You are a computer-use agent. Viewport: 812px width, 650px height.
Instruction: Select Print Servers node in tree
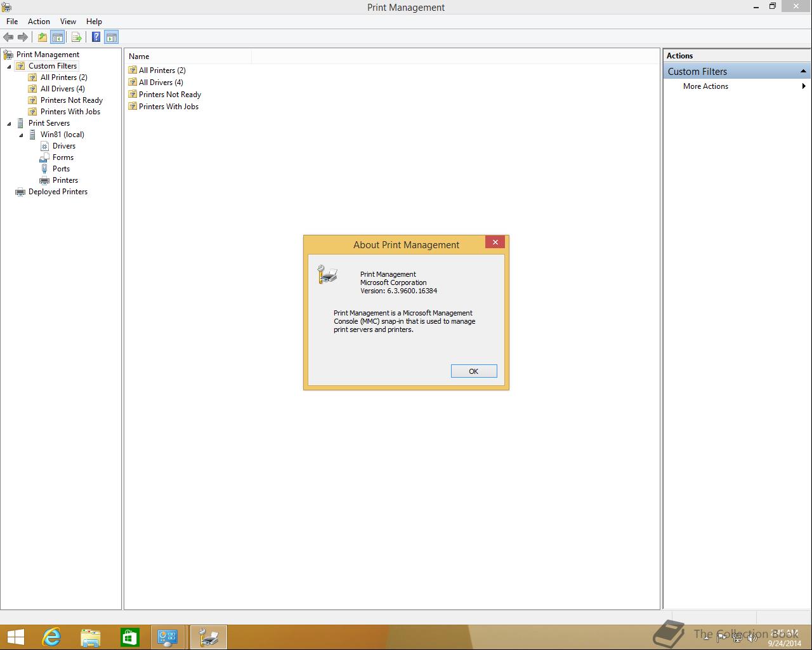(x=49, y=123)
